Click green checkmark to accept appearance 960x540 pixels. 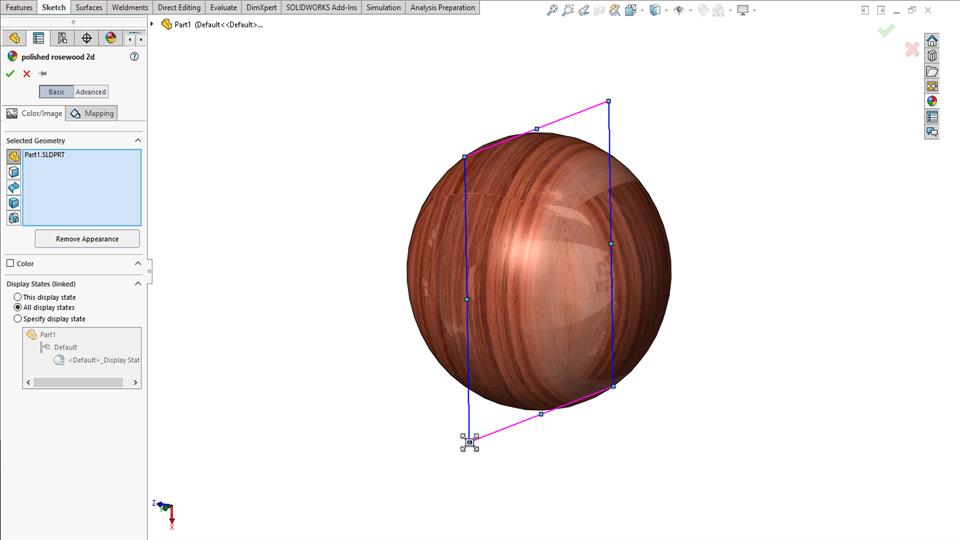[x=10, y=73]
